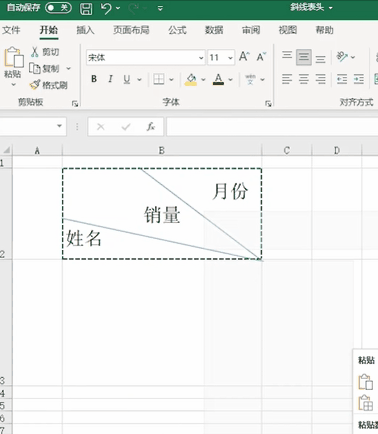The width and height of the screenshot is (378, 434).
Task: Click the 剪切 scissors button
Action: (x=45, y=52)
